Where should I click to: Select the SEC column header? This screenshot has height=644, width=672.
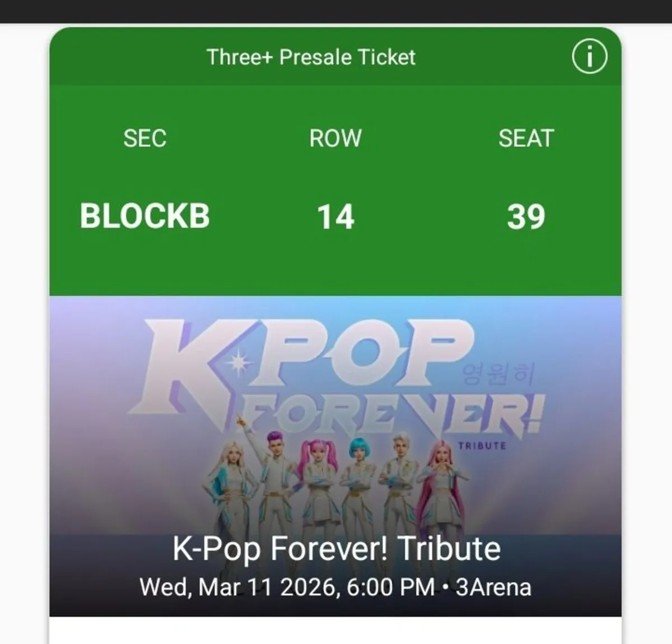click(144, 138)
